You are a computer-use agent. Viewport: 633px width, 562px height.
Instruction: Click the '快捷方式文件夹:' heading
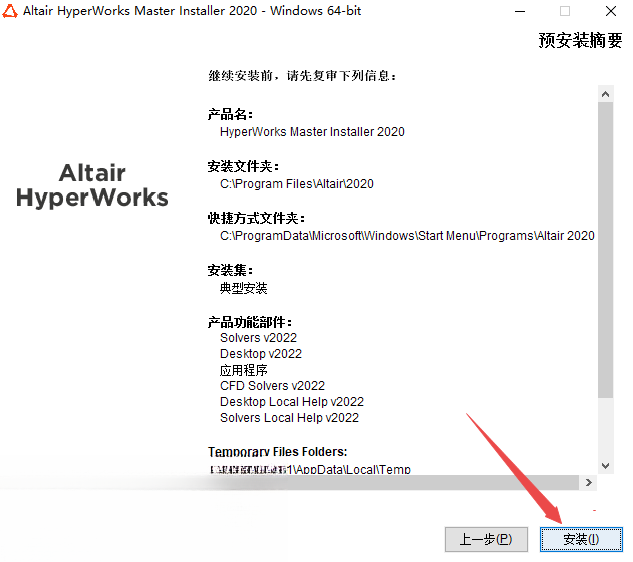click(256, 218)
